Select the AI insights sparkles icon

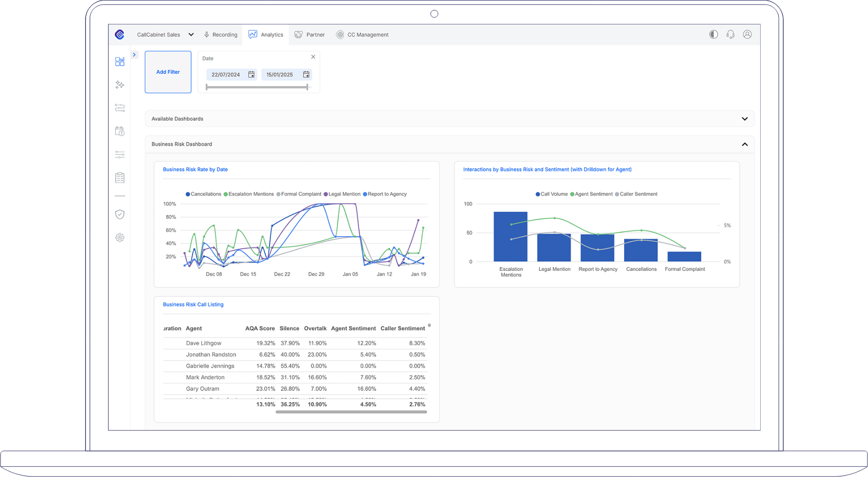(120, 85)
